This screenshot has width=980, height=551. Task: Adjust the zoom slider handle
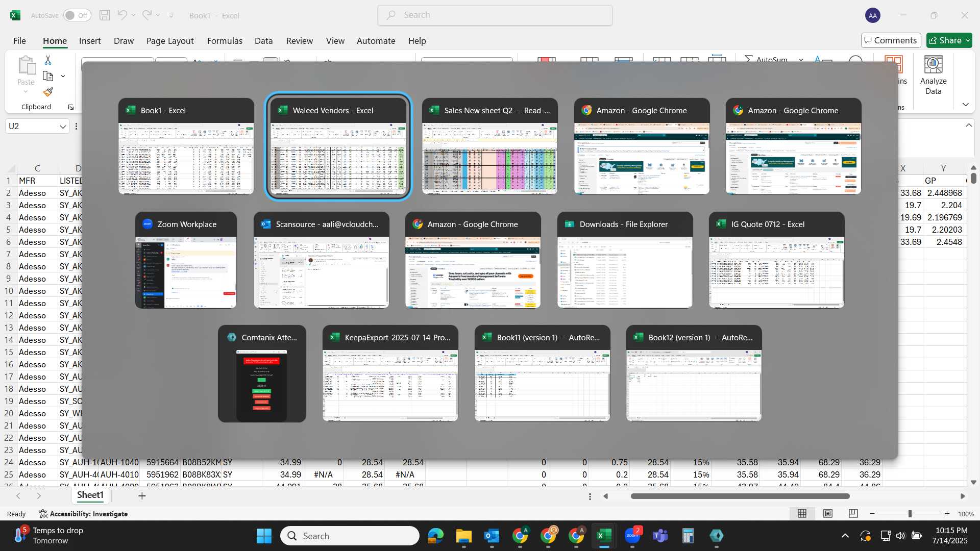(910, 514)
